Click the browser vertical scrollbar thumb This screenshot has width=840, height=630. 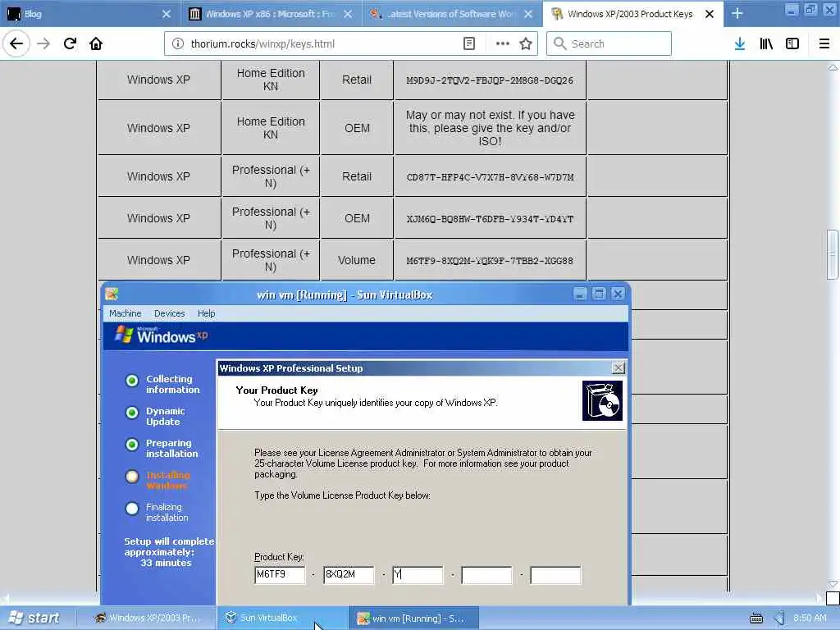coord(833,254)
